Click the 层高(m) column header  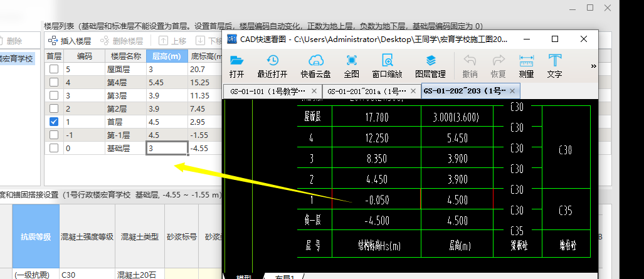pyautogui.click(x=167, y=56)
